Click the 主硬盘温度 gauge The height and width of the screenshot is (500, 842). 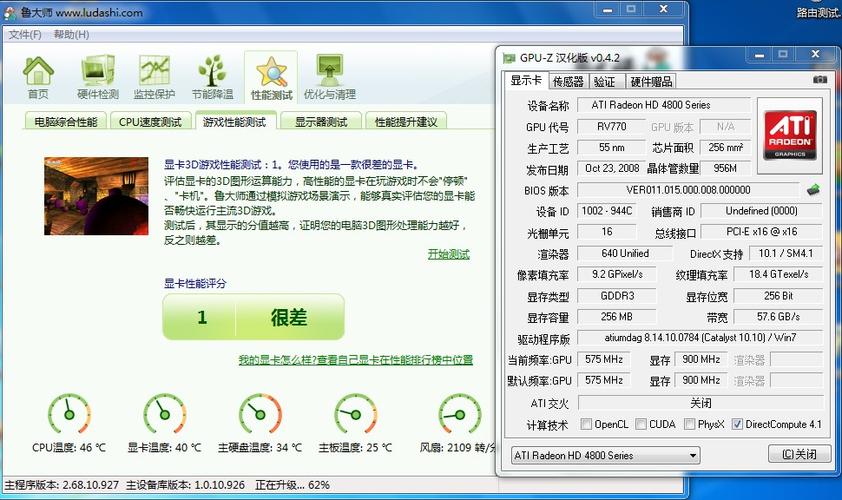point(260,414)
